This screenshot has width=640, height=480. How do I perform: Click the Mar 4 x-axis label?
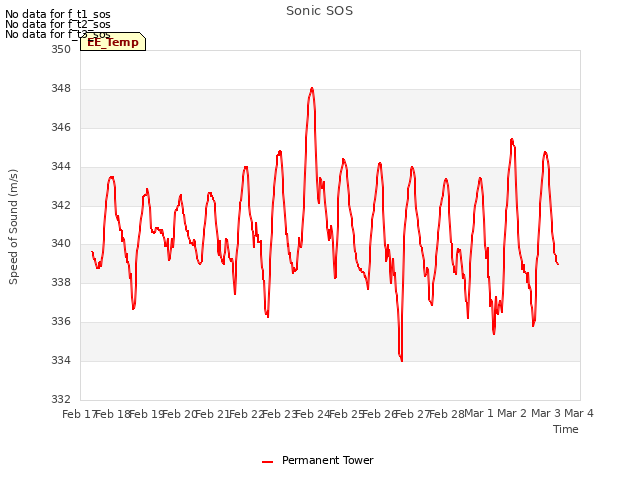[579, 413]
